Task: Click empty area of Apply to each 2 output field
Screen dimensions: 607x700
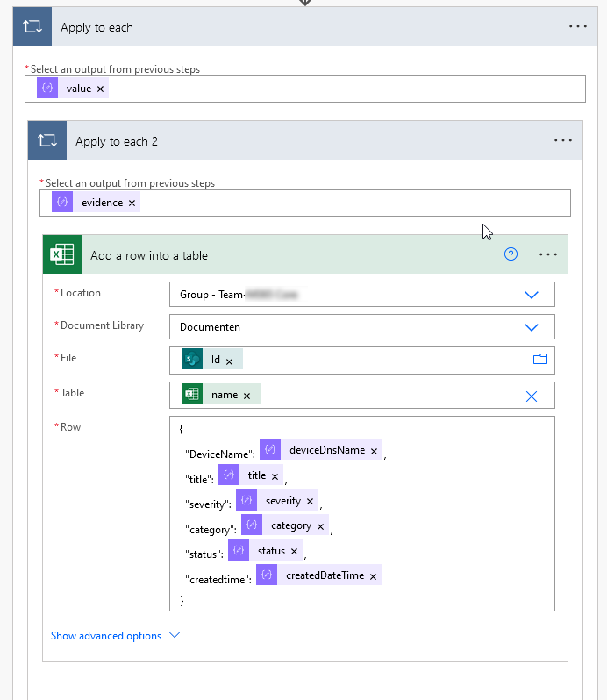Action: click(357, 204)
